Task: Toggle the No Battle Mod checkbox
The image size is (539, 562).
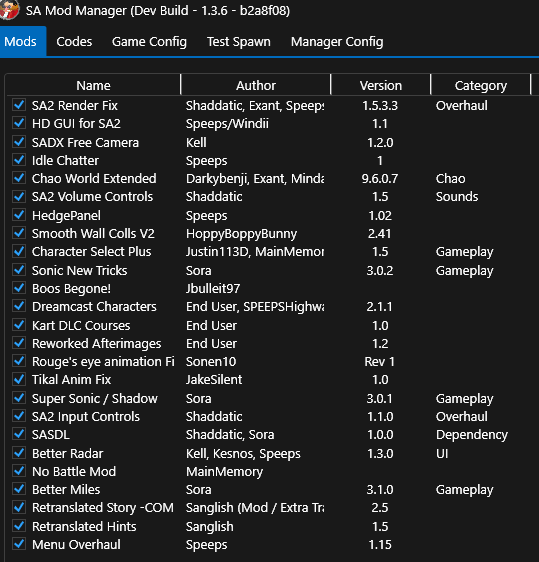Action: pyautogui.click(x=19, y=471)
